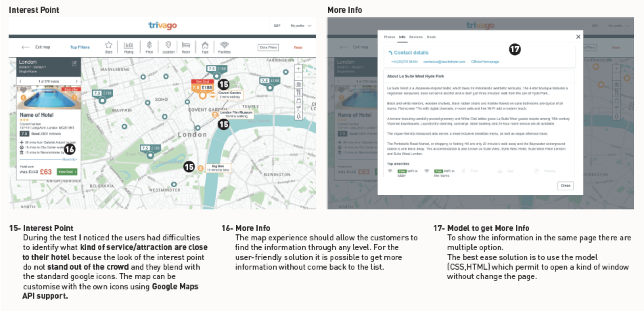The image size is (644, 315).
Task: Select the Price filter dollar icon
Action: point(149,45)
